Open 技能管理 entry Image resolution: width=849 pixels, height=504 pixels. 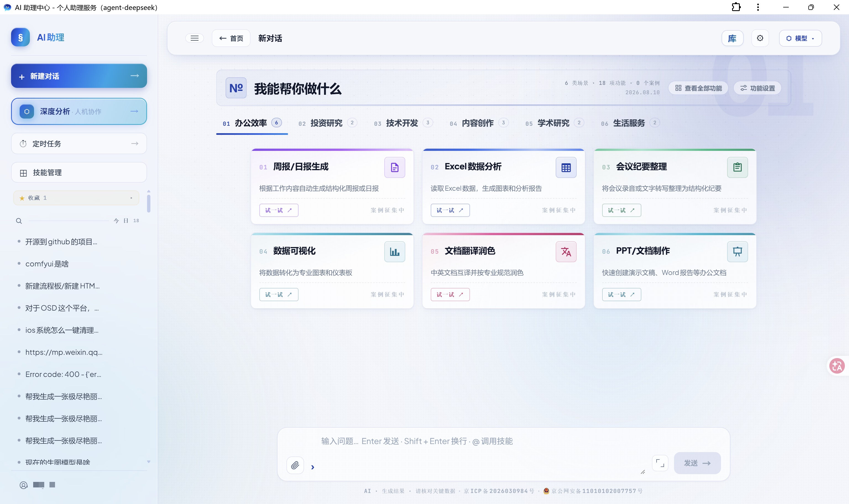(x=79, y=172)
